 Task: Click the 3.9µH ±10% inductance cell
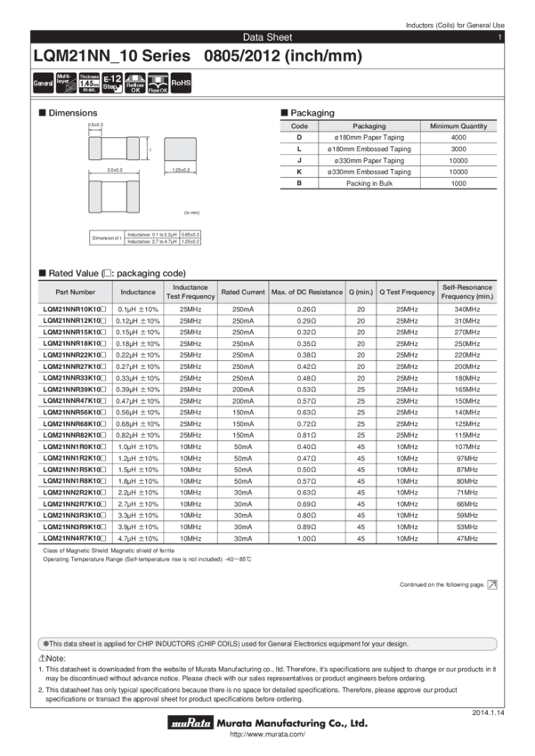tap(138, 527)
